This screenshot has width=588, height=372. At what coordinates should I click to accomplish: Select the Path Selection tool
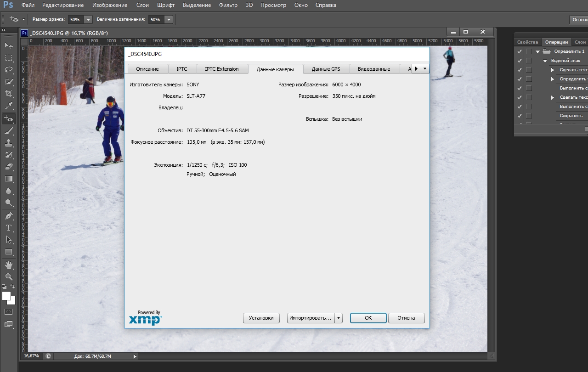9,240
